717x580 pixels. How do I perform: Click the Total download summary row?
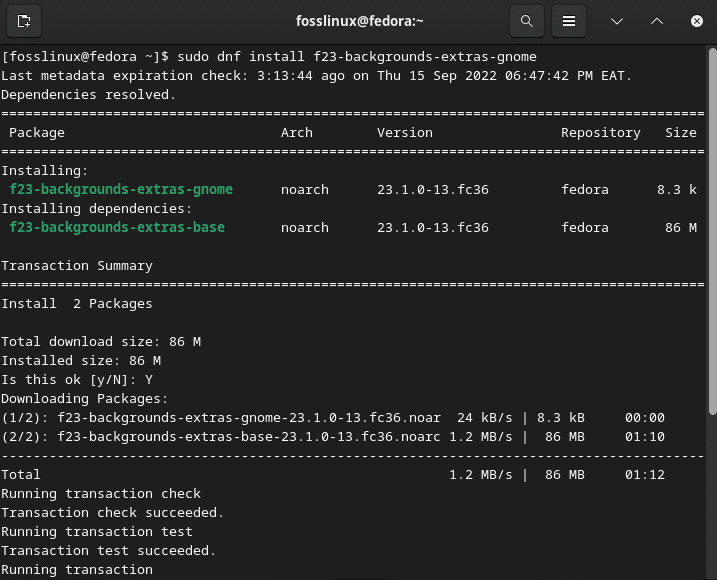coord(333,475)
